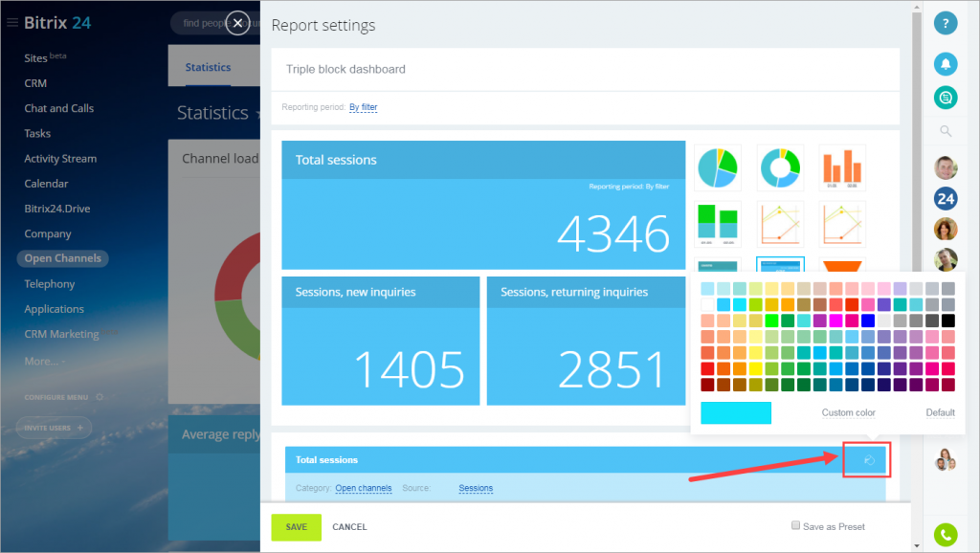Click the Bitrix 24 logo

[x=57, y=23]
